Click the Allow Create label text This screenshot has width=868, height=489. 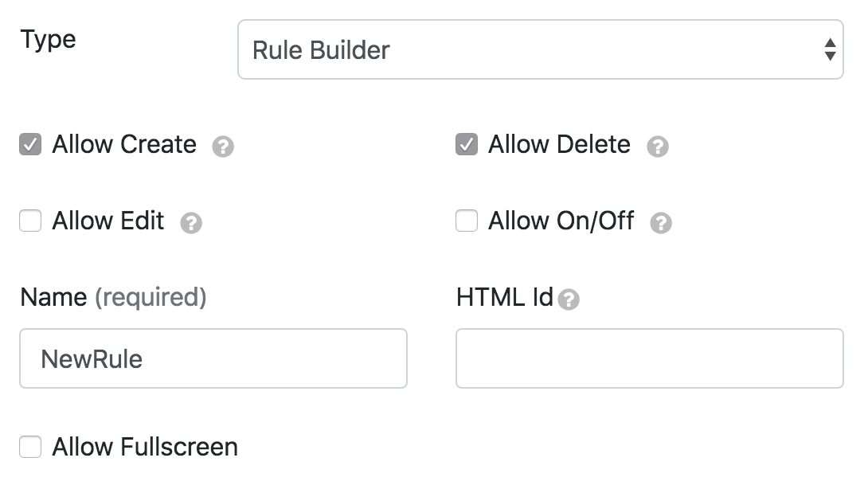(124, 145)
